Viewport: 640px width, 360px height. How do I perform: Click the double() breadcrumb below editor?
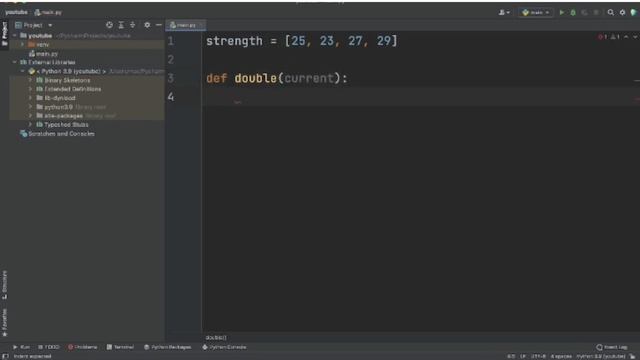point(216,338)
